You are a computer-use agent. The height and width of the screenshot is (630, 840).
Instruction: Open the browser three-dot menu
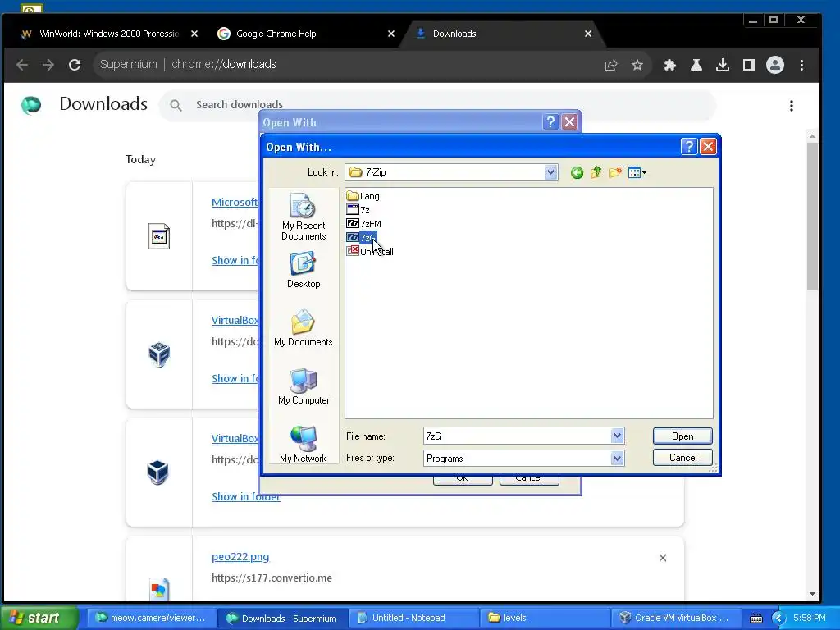[801, 66]
